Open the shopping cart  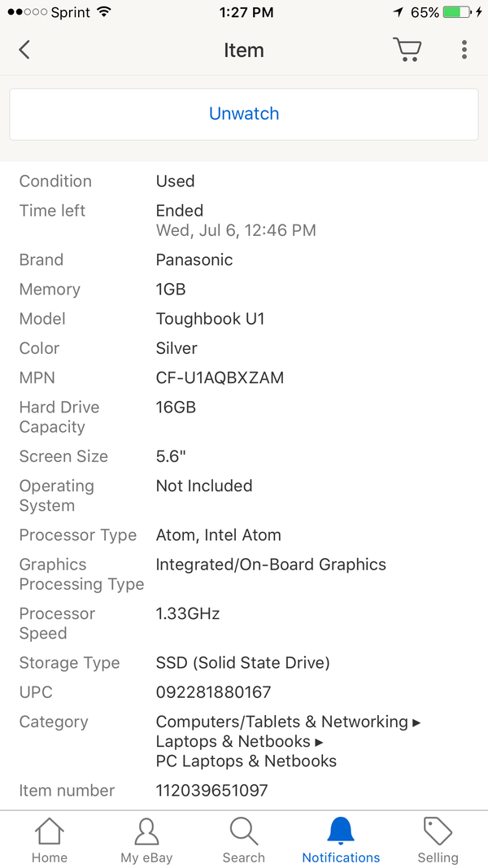pyautogui.click(x=407, y=50)
